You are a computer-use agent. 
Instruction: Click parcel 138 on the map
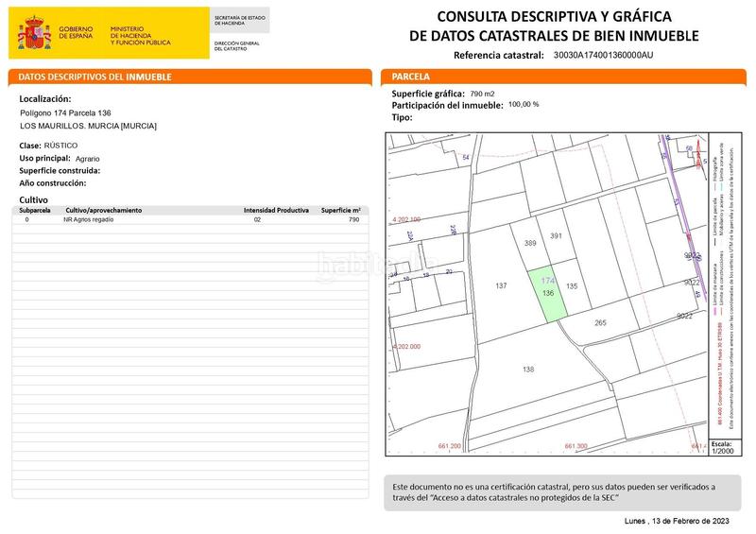pos(528,370)
